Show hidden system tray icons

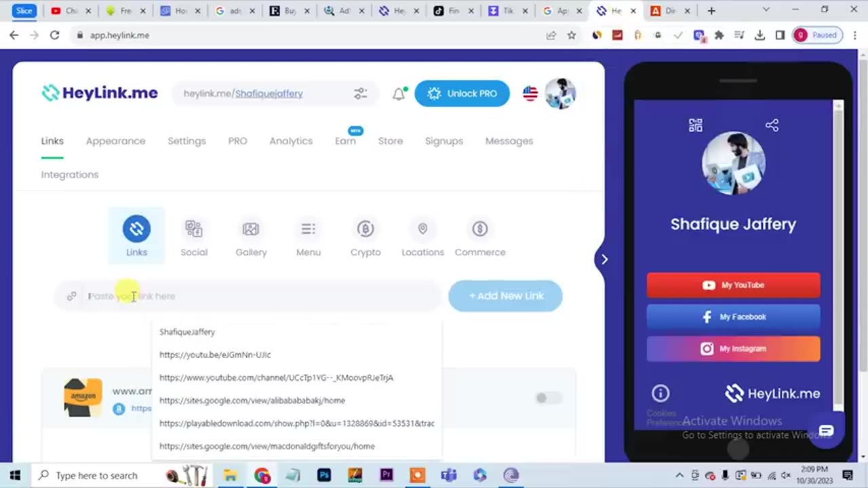[679, 475]
